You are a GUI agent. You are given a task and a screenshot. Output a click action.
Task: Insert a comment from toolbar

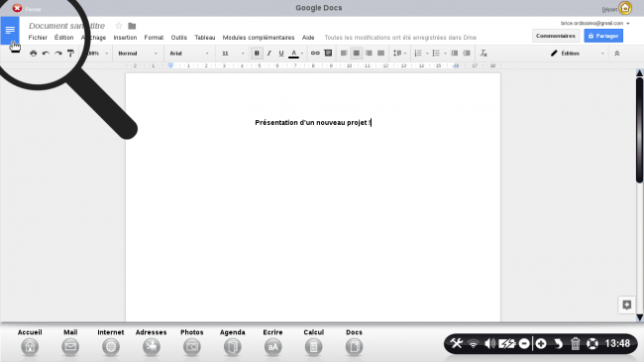point(328,54)
